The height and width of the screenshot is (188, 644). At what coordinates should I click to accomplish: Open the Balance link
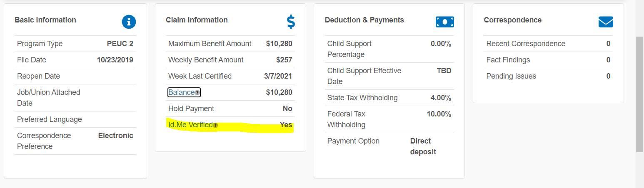pyautogui.click(x=181, y=92)
